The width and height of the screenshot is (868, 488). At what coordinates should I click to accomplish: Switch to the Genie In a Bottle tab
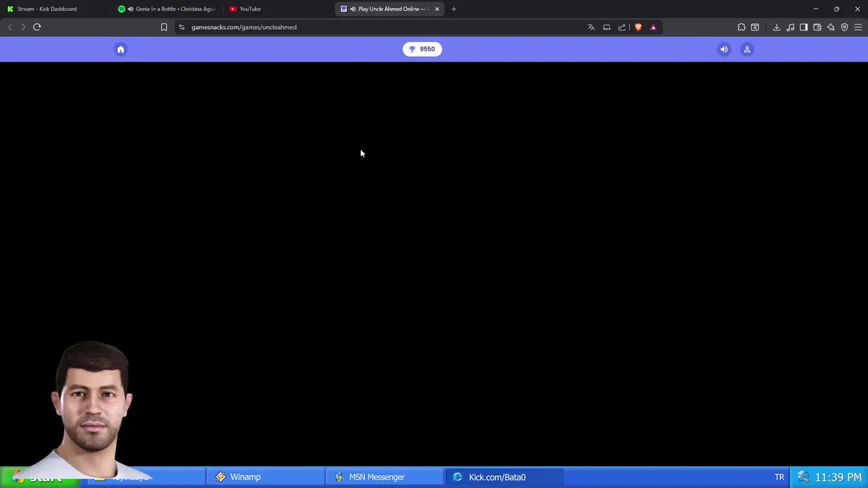click(x=167, y=9)
